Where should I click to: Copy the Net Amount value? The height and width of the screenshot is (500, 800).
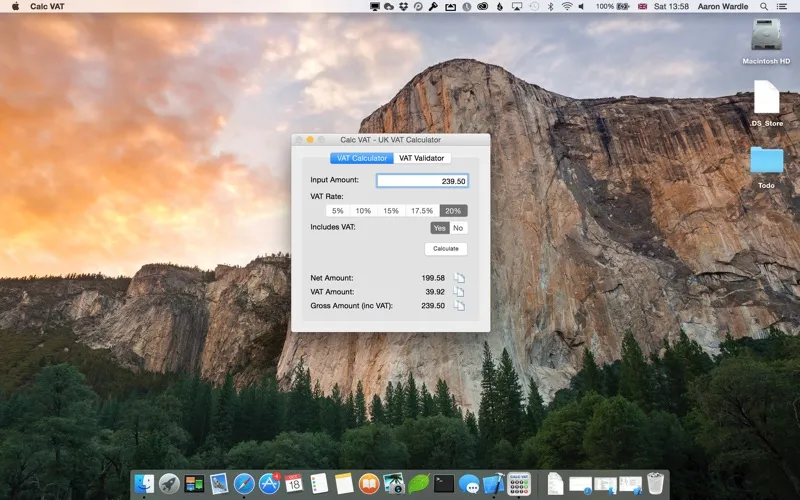pyautogui.click(x=459, y=278)
